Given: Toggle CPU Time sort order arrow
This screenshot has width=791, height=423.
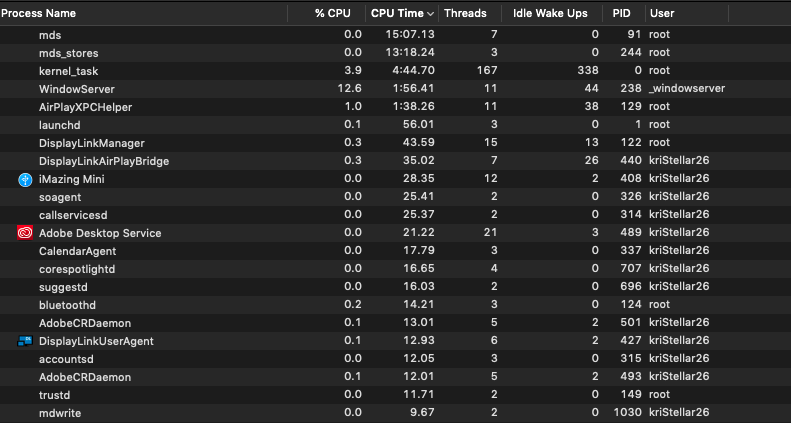Looking at the screenshot, I should point(430,14).
